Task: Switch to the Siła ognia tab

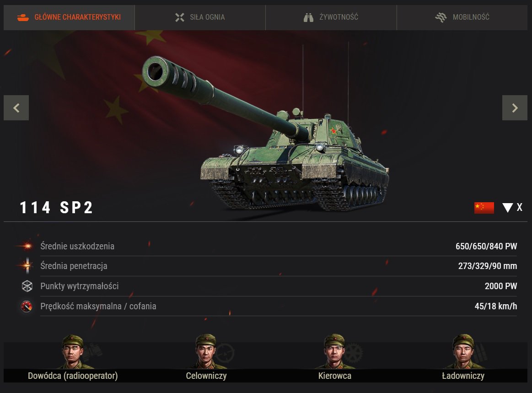Action: tap(200, 17)
